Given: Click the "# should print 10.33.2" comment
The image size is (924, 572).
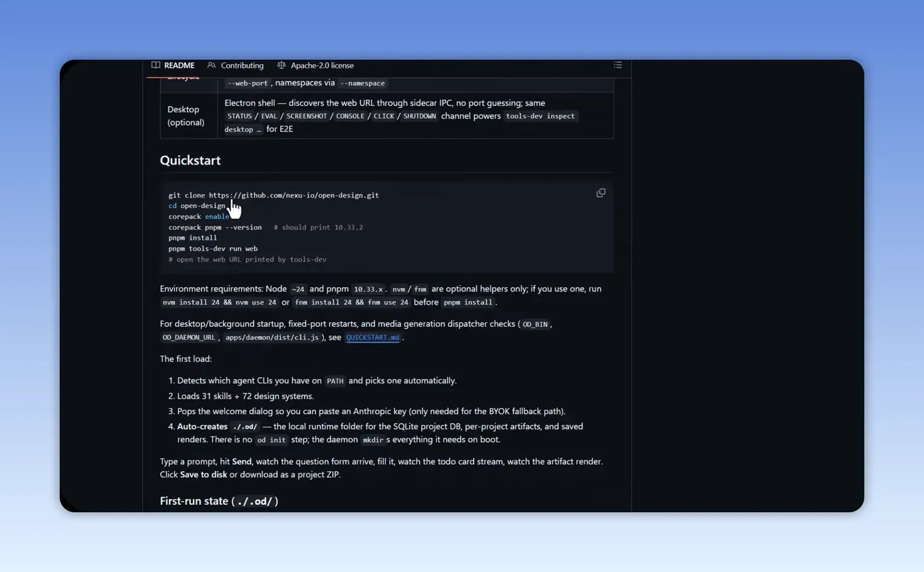Looking at the screenshot, I should 318,228.
